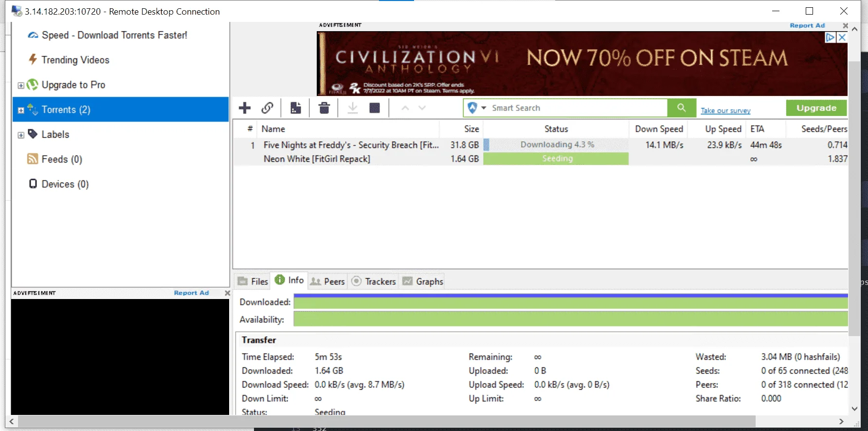Click the Move Up Queue arrow
This screenshot has height=431, width=868.
405,108
